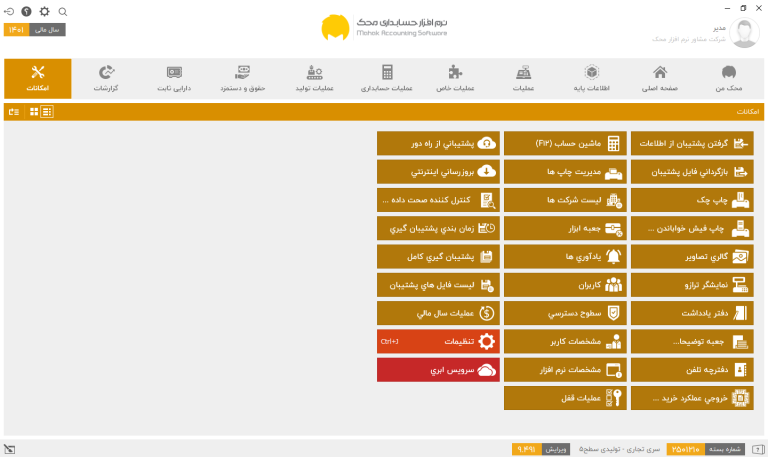The image size is (768, 457).
Task: Open کاربران users button
Action: [565, 285]
